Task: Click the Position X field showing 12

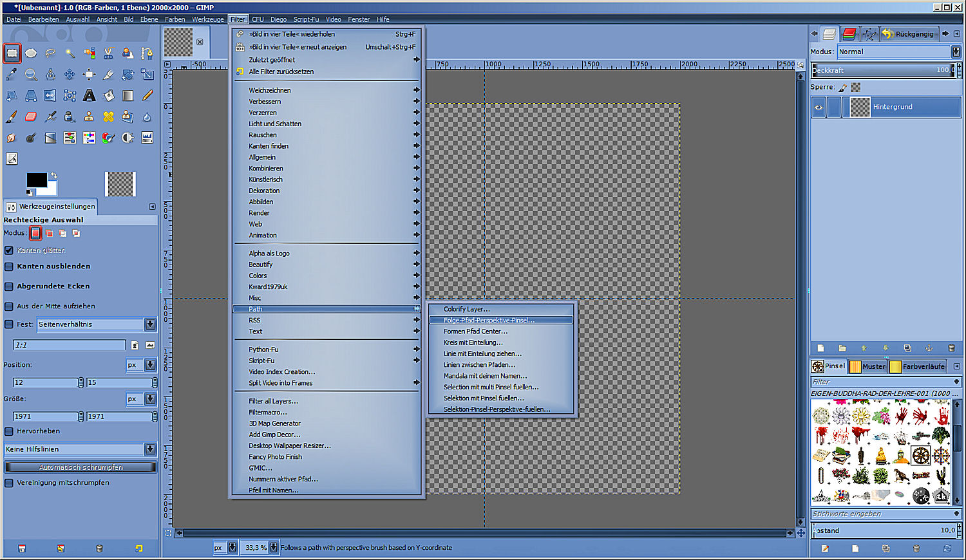Action: pos(45,382)
